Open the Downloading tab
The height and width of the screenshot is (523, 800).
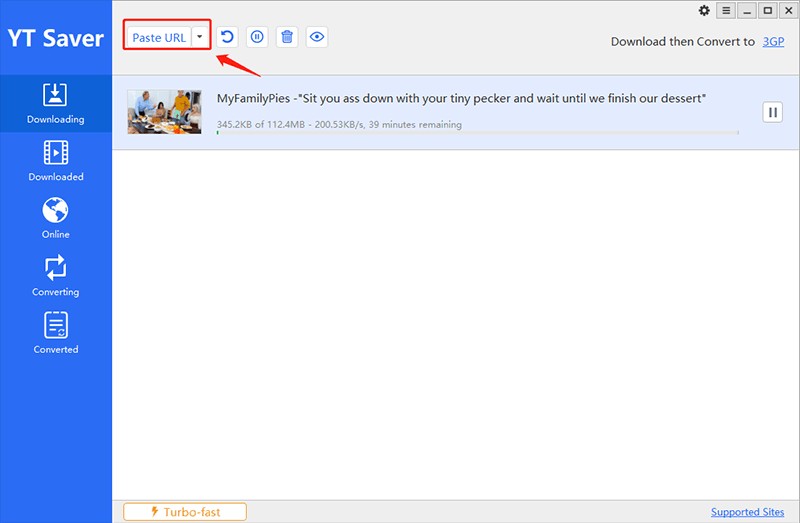(x=56, y=103)
